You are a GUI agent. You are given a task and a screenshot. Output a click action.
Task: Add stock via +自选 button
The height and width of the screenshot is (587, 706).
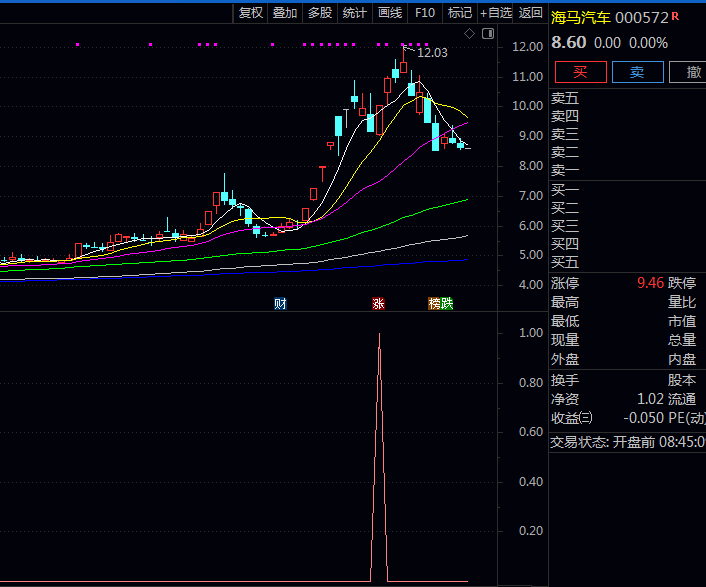click(496, 13)
